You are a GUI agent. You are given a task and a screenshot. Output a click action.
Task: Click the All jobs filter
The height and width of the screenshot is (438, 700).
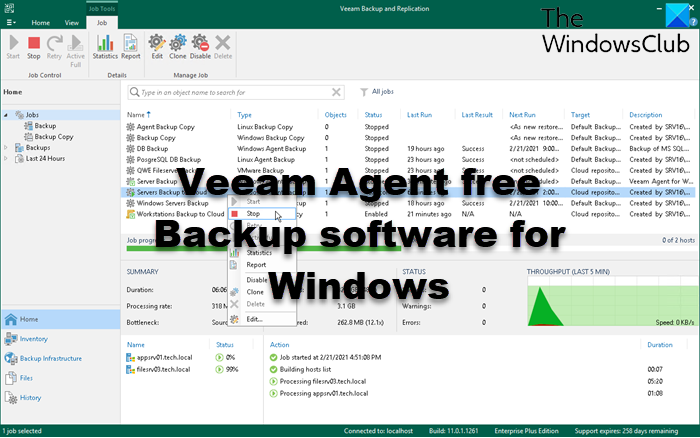coord(377,92)
